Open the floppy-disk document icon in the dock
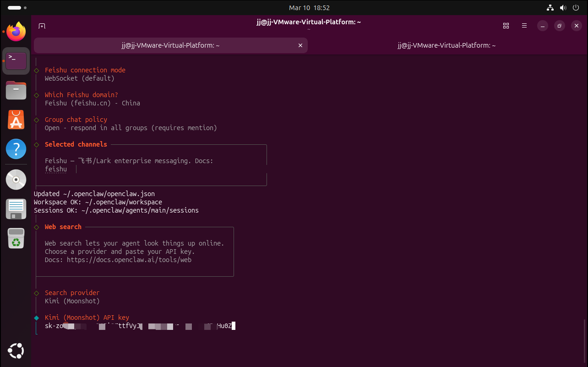 pos(16,209)
